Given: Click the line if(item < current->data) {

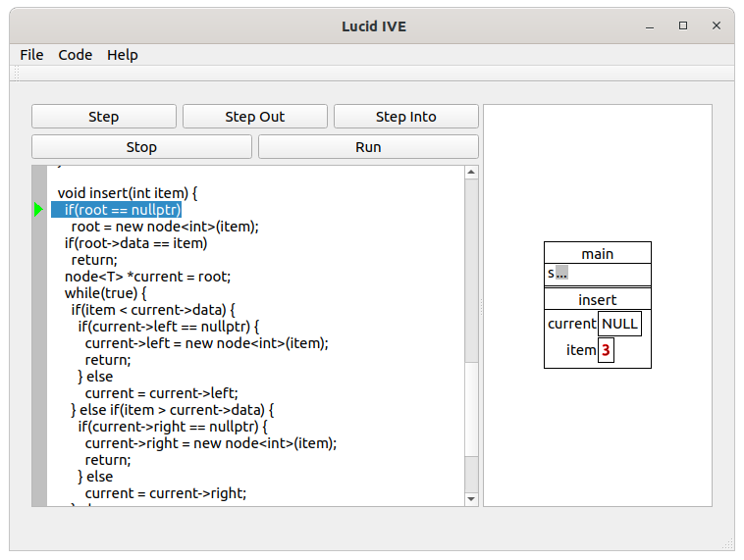Looking at the screenshot, I should (x=153, y=310).
